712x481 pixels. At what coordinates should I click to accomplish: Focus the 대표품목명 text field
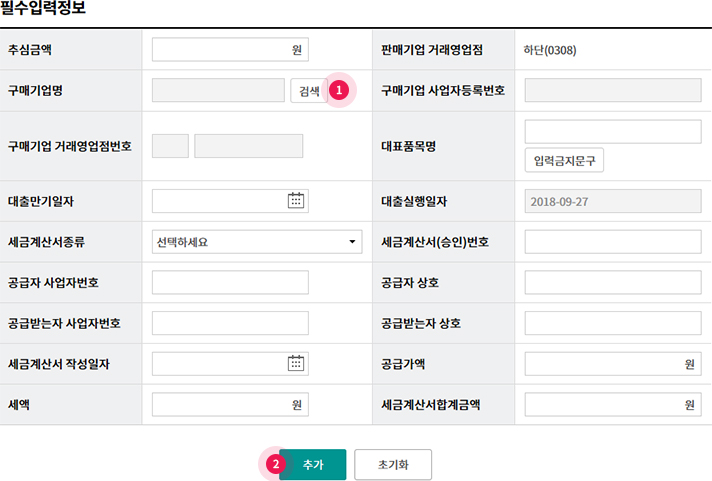coord(613,131)
